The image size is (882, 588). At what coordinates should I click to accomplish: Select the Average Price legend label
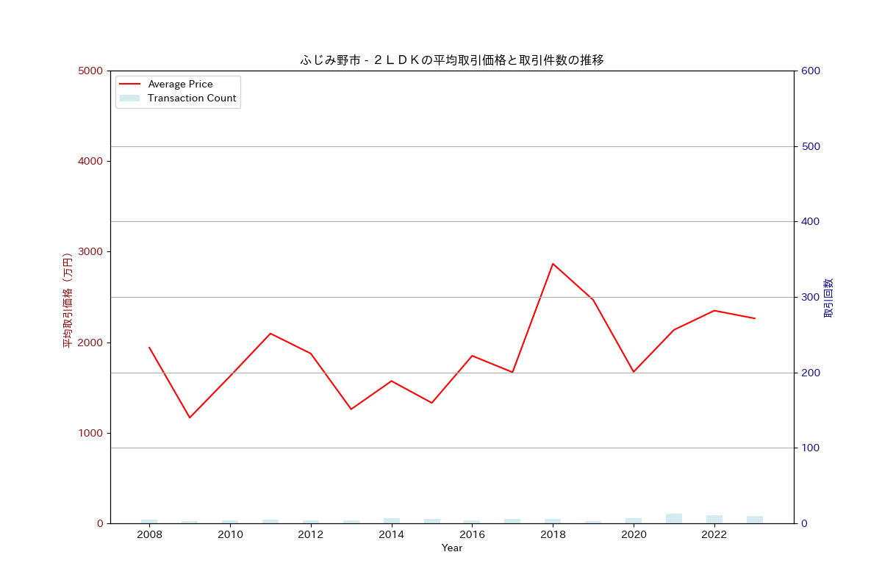tap(180, 85)
